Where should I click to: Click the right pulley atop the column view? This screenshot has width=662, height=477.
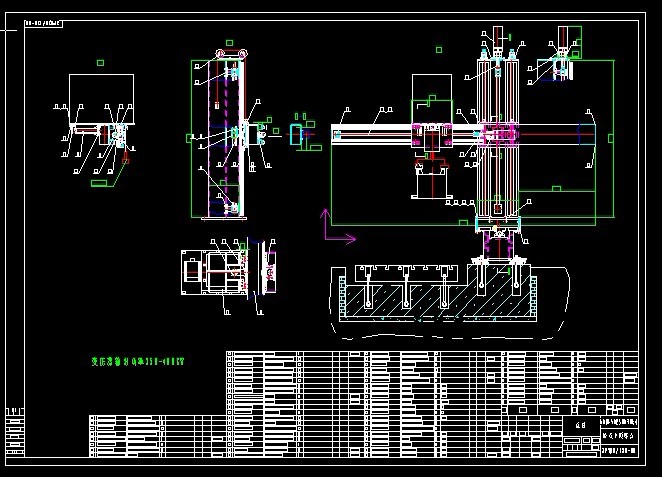242,54
